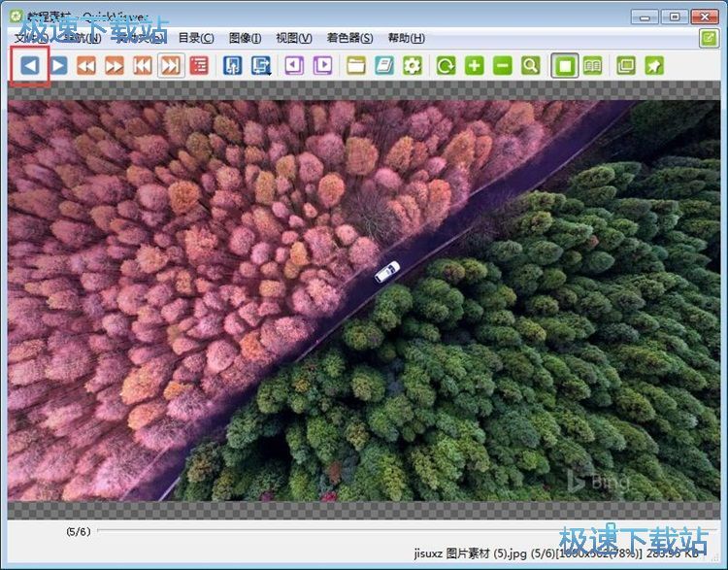Jump to the last image button

[170, 66]
